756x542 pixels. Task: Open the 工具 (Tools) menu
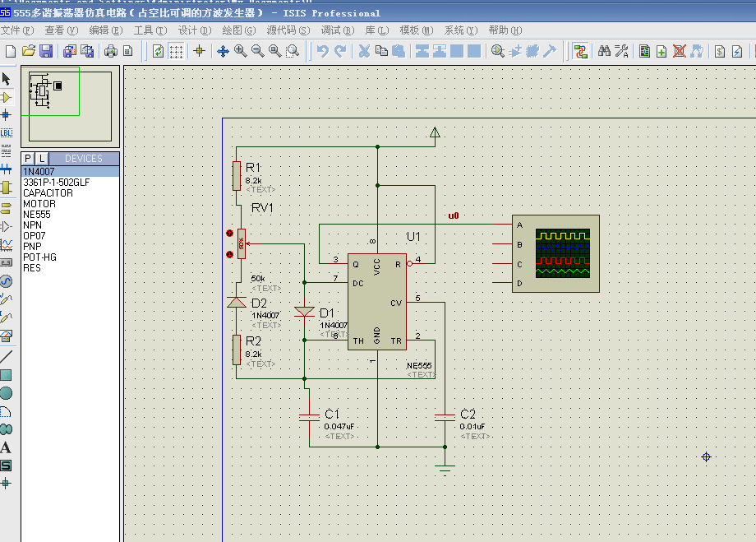pos(150,30)
